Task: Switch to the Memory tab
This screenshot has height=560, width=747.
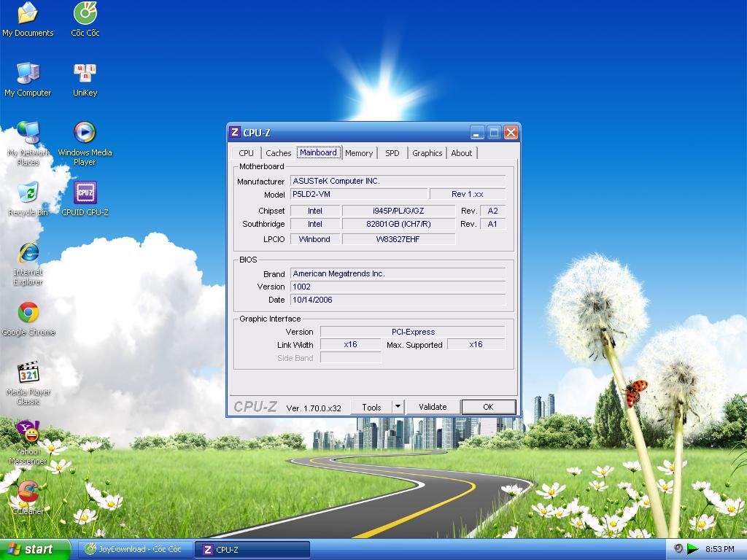Action: coord(358,153)
